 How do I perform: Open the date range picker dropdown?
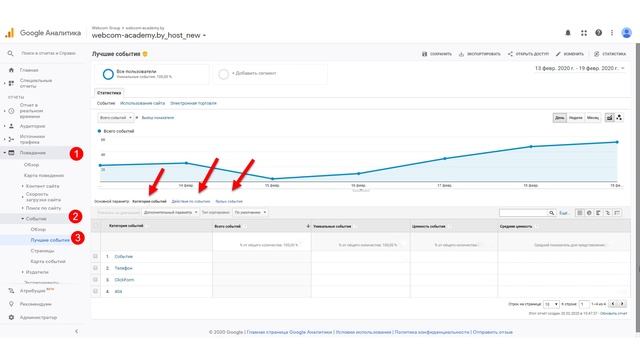click(580, 68)
